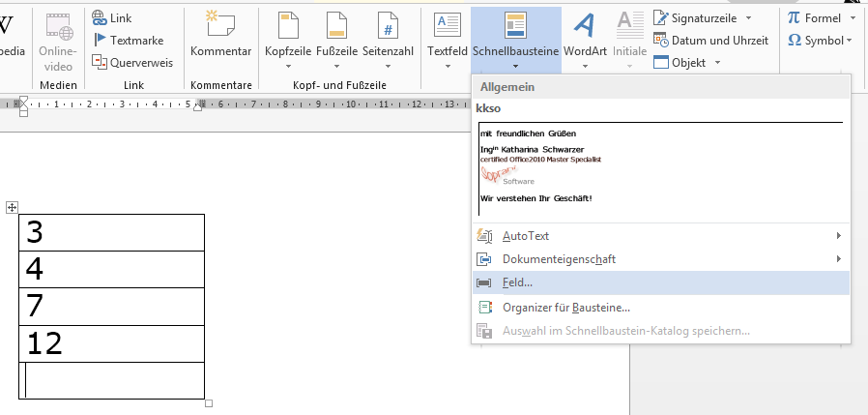Open the WordArt gallery
Image resolution: width=868 pixels, height=415 pixels.
(585, 38)
